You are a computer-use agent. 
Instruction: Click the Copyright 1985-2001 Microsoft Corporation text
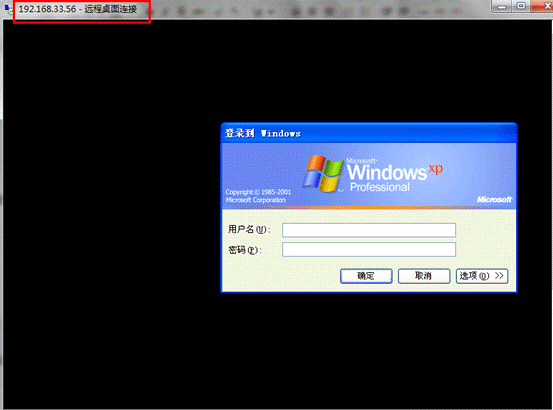258,196
